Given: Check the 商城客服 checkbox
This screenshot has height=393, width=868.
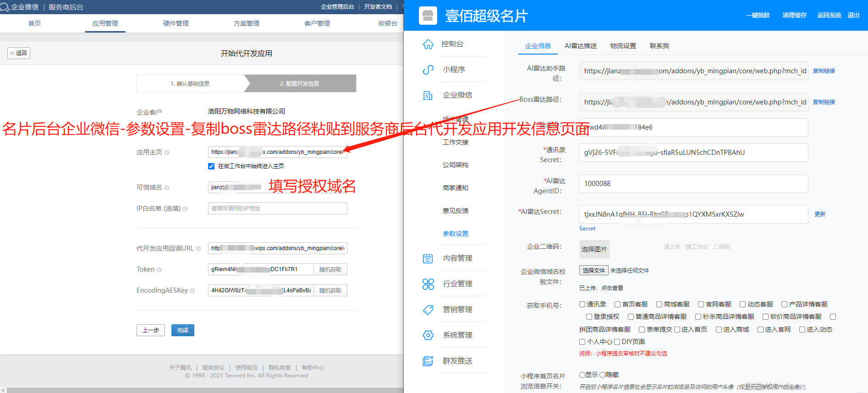Looking at the screenshot, I should tap(659, 304).
